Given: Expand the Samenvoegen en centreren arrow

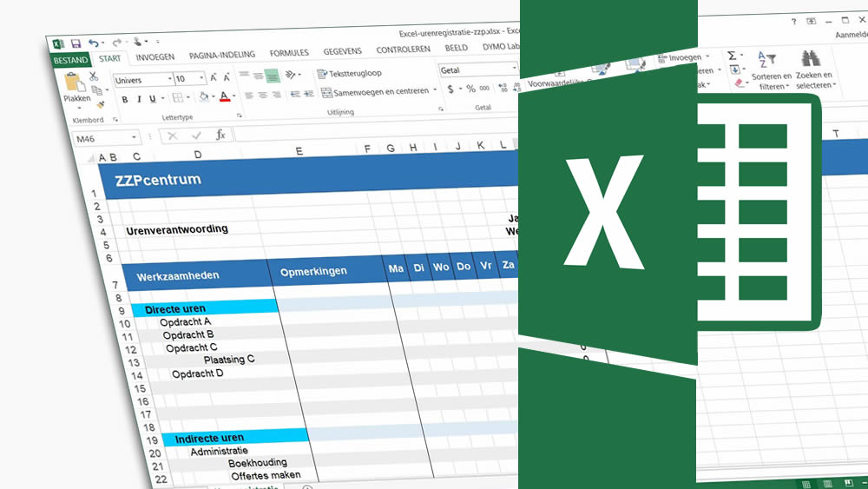Looking at the screenshot, I should click(435, 89).
